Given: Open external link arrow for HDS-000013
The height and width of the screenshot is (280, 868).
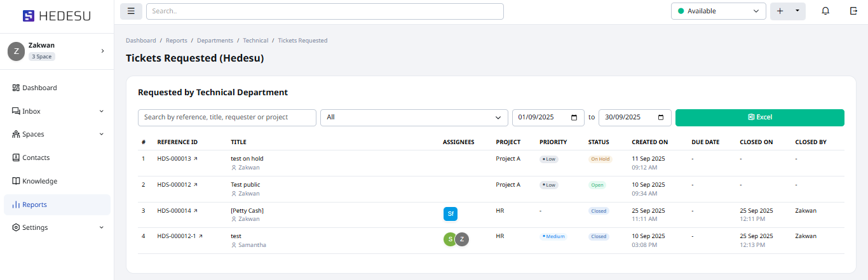Looking at the screenshot, I should click(196, 159).
